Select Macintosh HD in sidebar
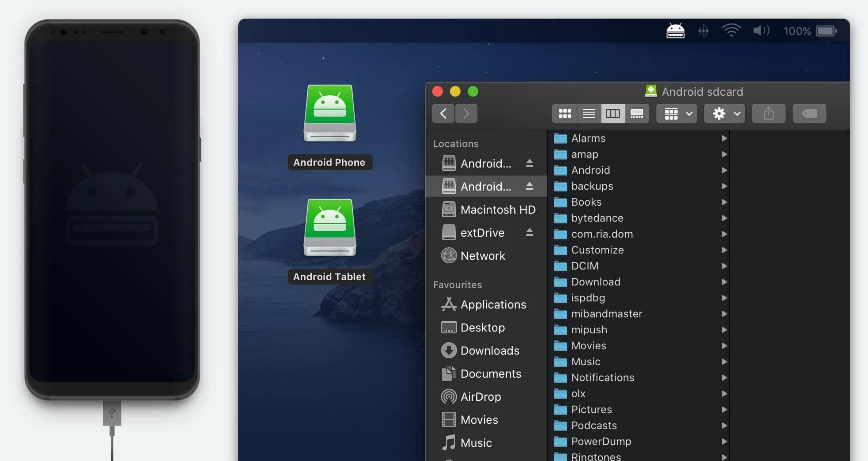The height and width of the screenshot is (461, 868). [497, 210]
